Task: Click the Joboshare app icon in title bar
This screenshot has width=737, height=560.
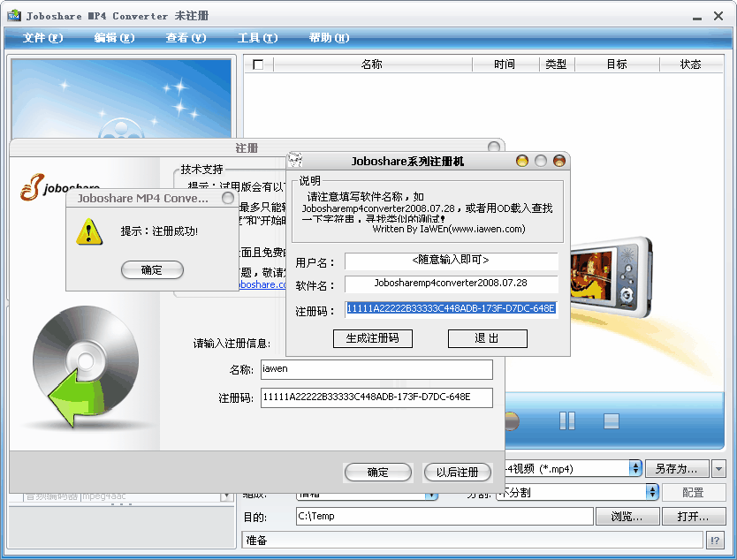Action: (13, 17)
